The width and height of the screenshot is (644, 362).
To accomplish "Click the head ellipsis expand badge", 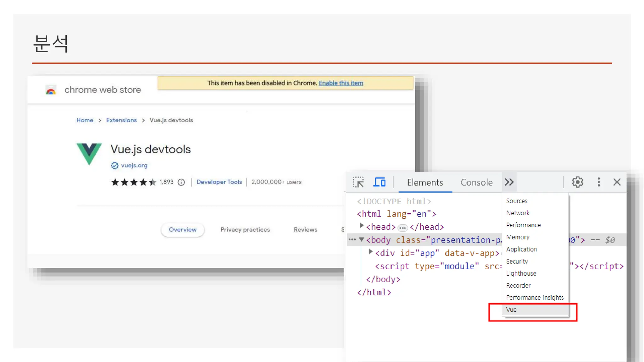I will tap(402, 228).
